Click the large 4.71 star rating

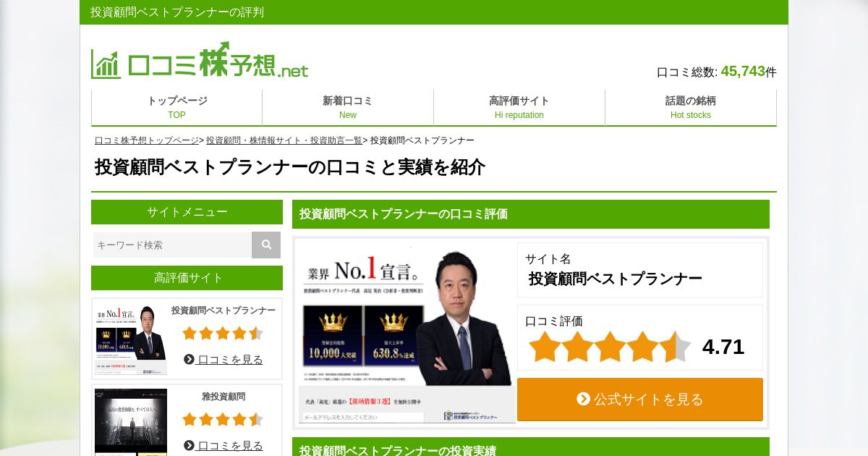pos(610,347)
